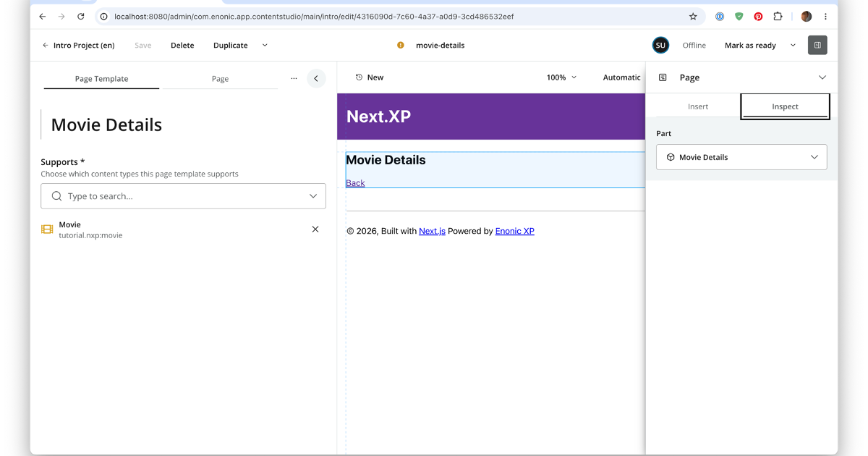Switch to the Page Template tab

(101, 79)
